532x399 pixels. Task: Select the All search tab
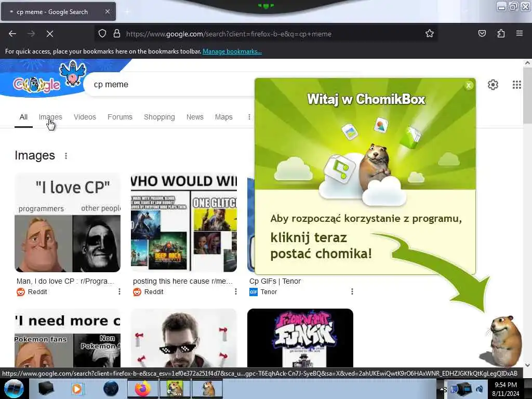click(x=23, y=117)
